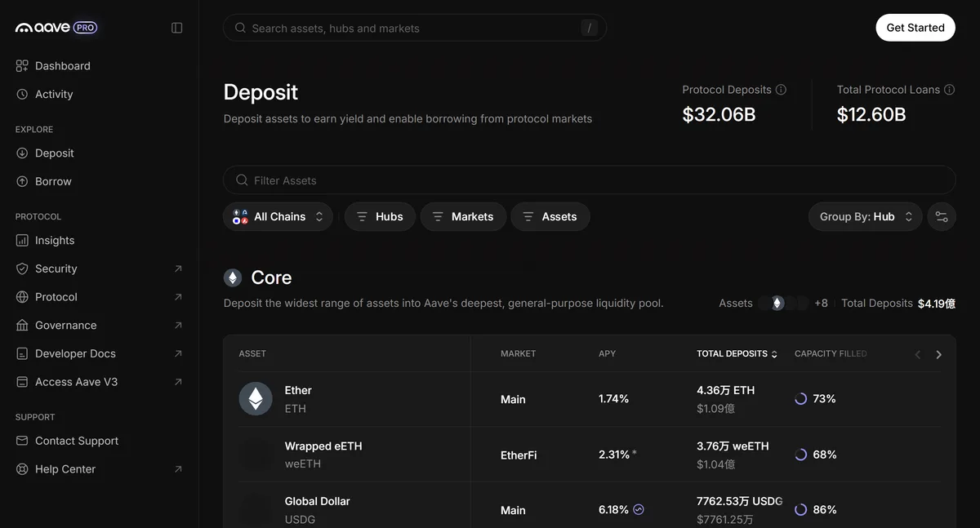This screenshot has width=980, height=528.
Task: Show next table columns arrow
Action: (938, 354)
